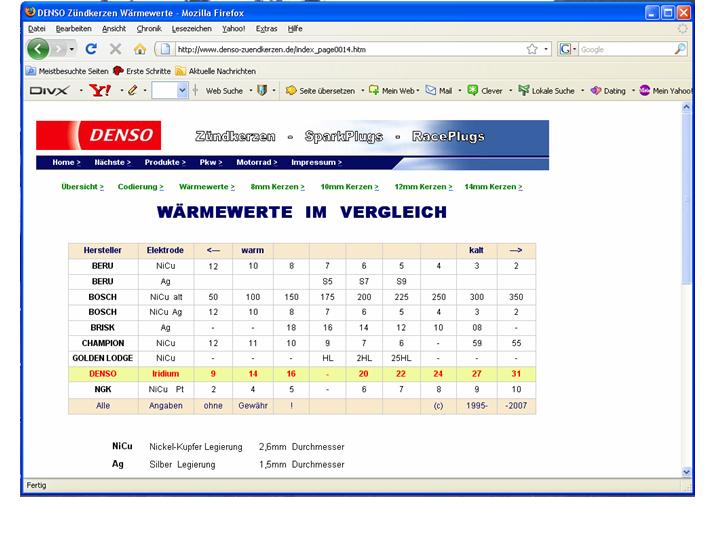This screenshot has height=540, width=720.
Task: Open the Impressum > navigation link
Action: pyautogui.click(x=316, y=162)
